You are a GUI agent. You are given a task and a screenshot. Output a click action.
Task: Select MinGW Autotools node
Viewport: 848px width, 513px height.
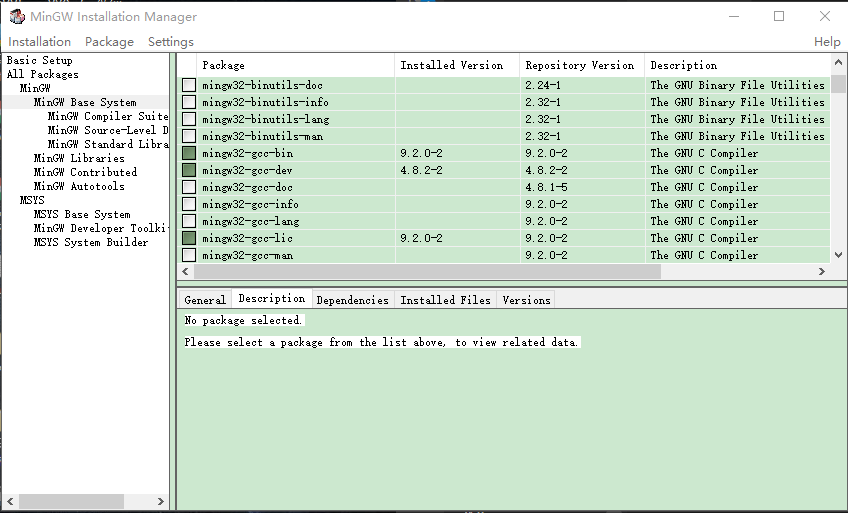coord(79,186)
